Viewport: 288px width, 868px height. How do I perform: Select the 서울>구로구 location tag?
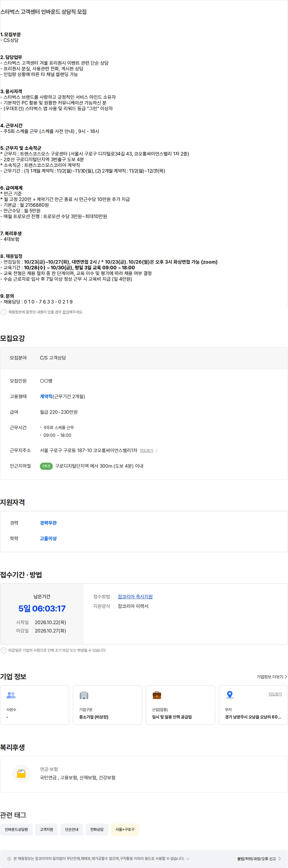pyautogui.click(x=125, y=829)
